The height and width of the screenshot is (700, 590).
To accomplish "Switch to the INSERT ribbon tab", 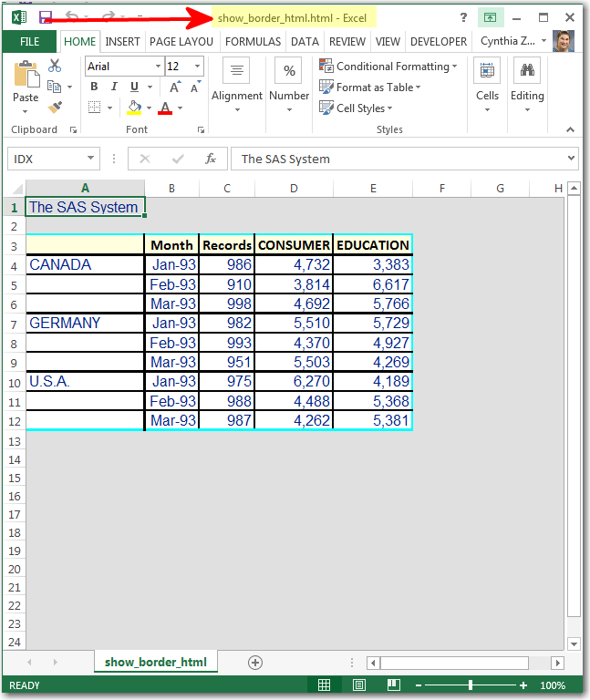I will point(122,42).
